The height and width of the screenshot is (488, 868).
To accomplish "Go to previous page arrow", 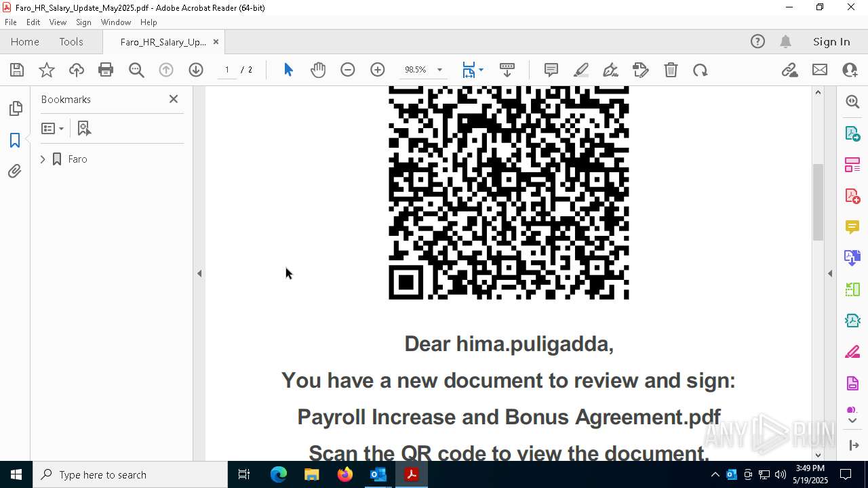I will [166, 70].
